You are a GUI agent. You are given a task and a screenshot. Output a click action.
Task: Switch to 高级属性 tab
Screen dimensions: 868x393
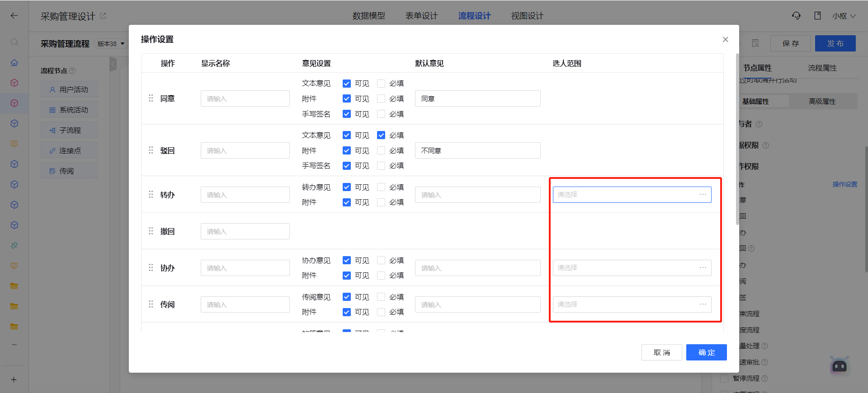822,101
